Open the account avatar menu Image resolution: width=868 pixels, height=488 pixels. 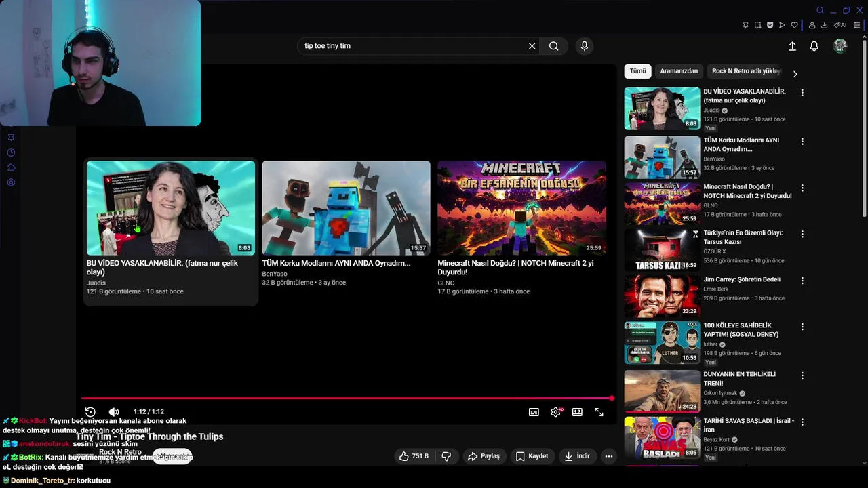tap(840, 46)
